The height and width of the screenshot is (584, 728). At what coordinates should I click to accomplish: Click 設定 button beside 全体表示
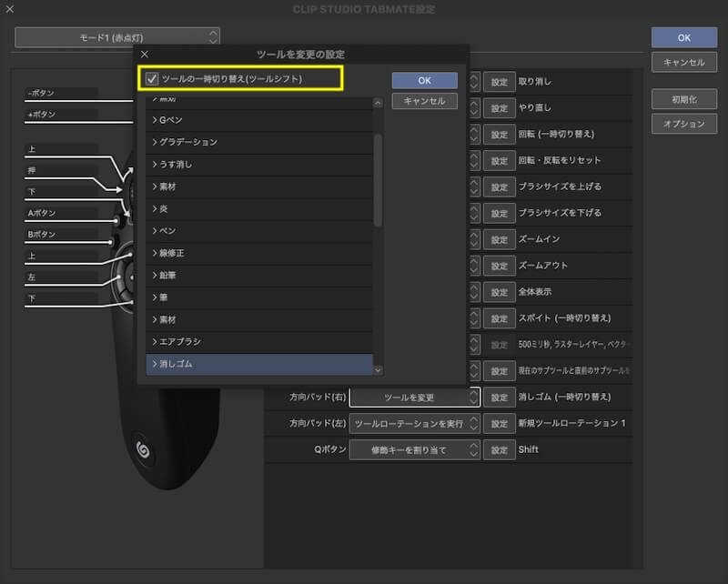(499, 293)
